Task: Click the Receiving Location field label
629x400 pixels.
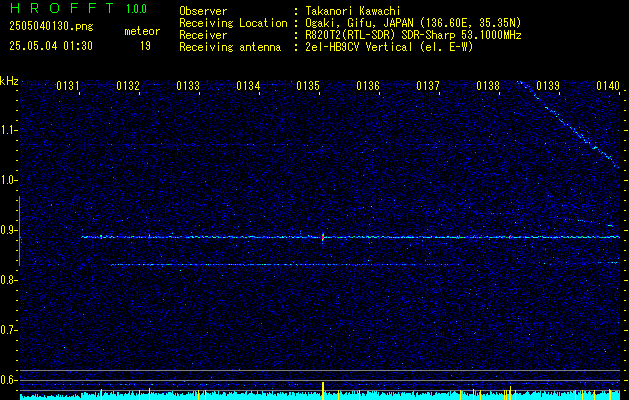Action: (x=233, y=23)
